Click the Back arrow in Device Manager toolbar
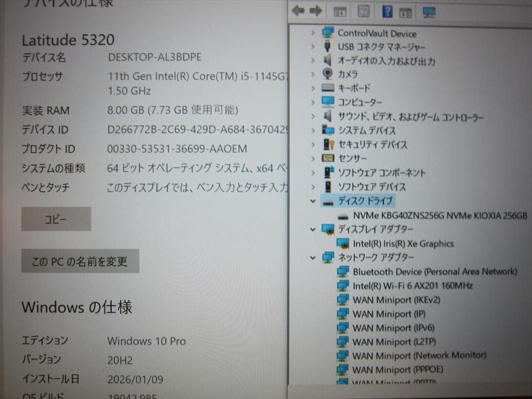The image size is (532, 399). coord(298,11)
